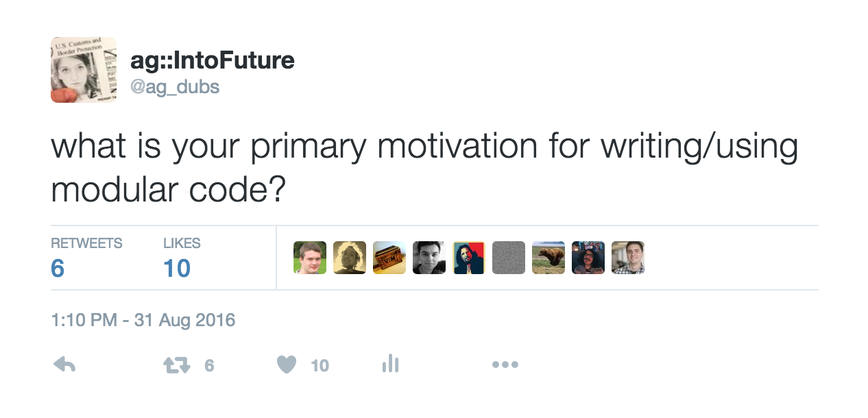Click second sepia-toned liker avatar
Image resolution: width=868 pixels, height=418 pixels.
350,258
